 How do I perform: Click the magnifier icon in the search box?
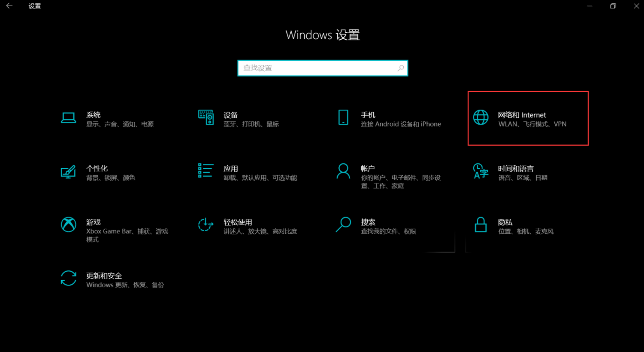[x=400, y=68]
